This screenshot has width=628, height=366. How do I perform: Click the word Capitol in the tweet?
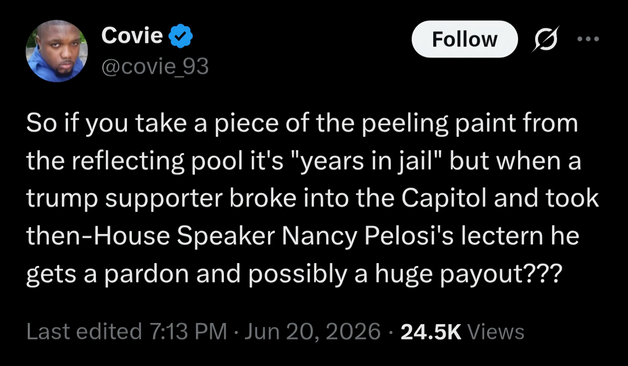(444, 199)
